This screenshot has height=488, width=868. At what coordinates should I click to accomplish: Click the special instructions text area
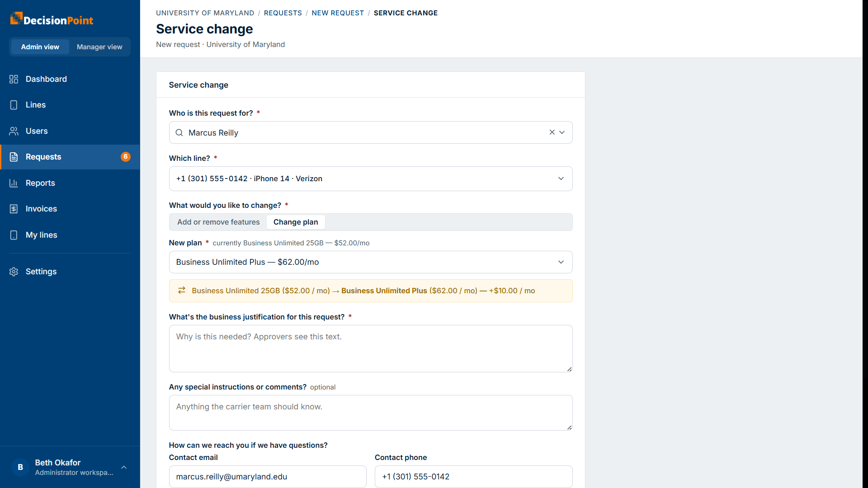pos(371,413)
